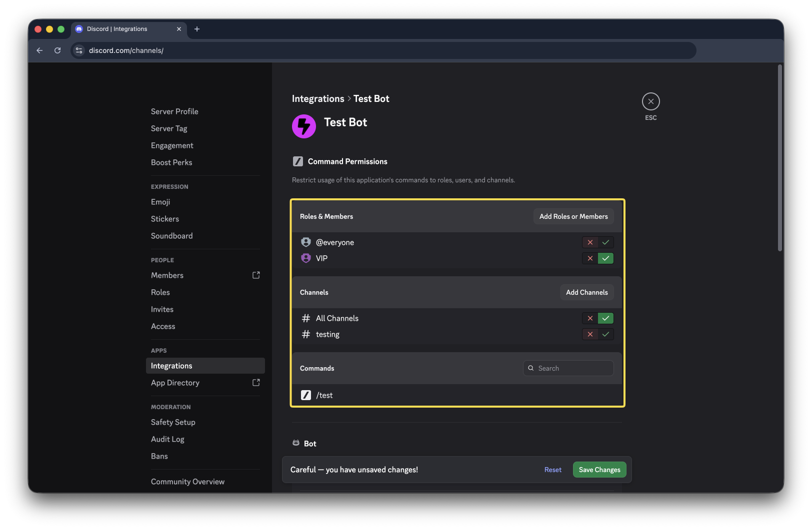812x530 pixels.
Task: Open Community Overview page
Action: click(x=205, y=482)
